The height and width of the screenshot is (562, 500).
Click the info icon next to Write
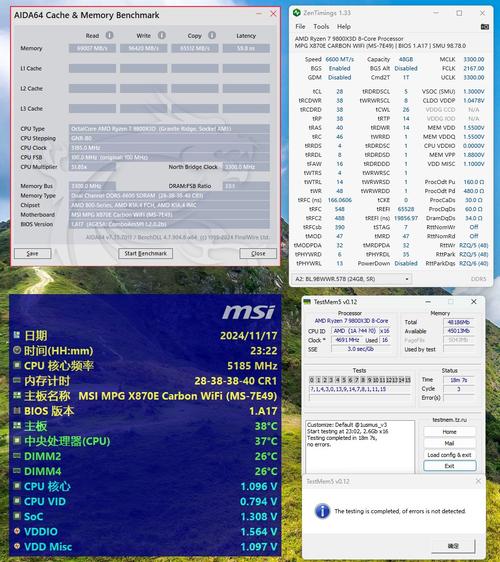[162, 35]
